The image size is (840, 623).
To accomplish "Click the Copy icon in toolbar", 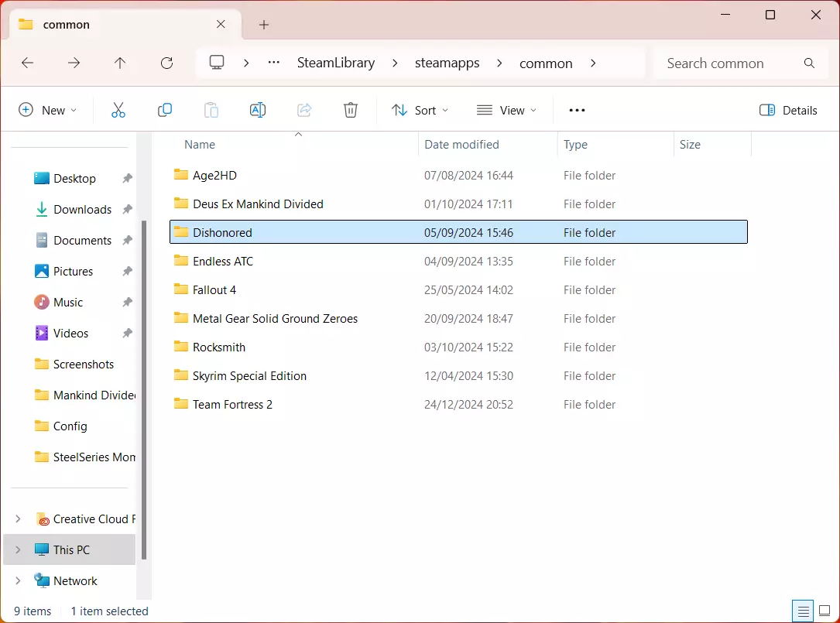I will tap(165, 110).
